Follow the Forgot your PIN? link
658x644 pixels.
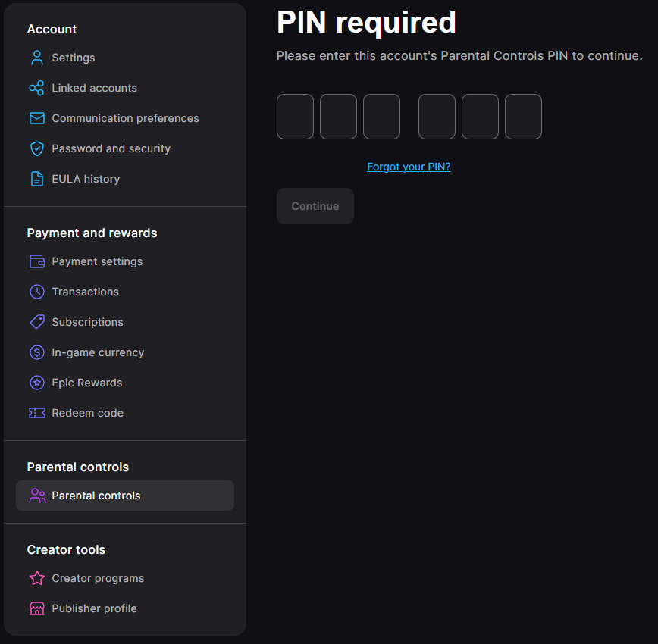pos(409,167)
